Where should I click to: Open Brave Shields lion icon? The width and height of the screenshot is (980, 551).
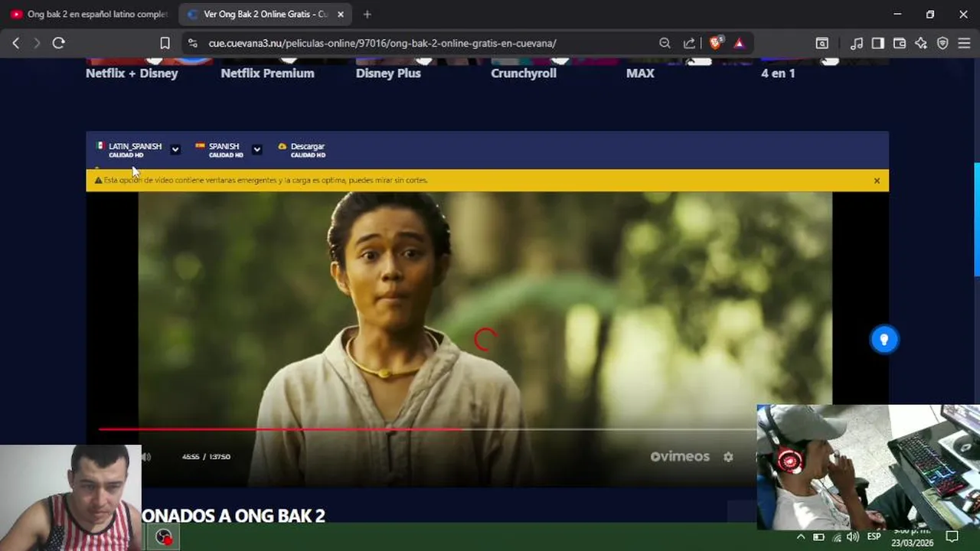coord(715,44)
